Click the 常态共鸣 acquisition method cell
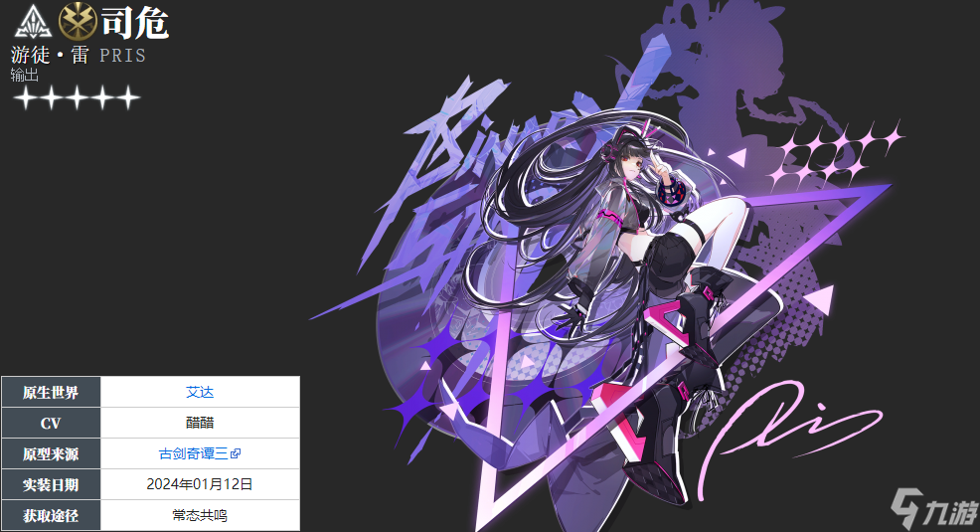The height and width of the screenshot is (532, 980). point(200,515)
